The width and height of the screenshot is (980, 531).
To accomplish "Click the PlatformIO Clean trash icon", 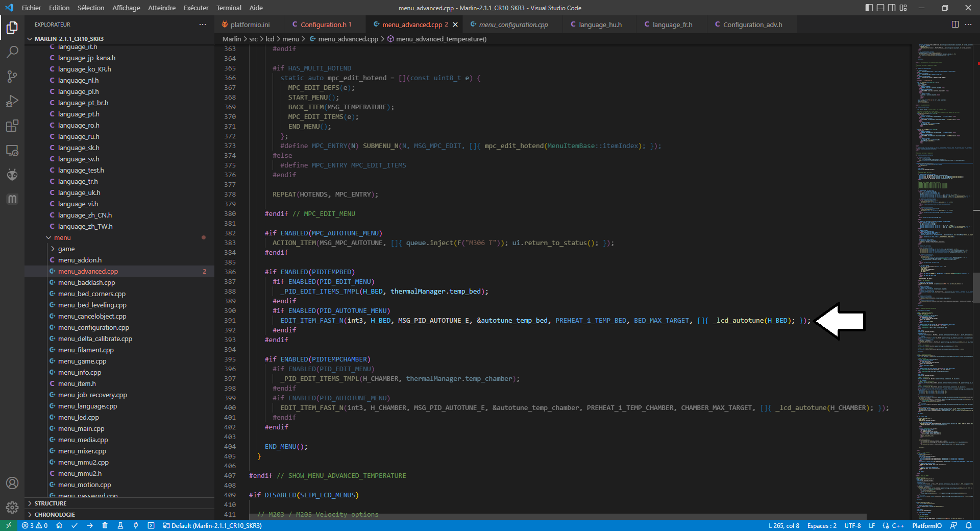I will coord(105,525).
